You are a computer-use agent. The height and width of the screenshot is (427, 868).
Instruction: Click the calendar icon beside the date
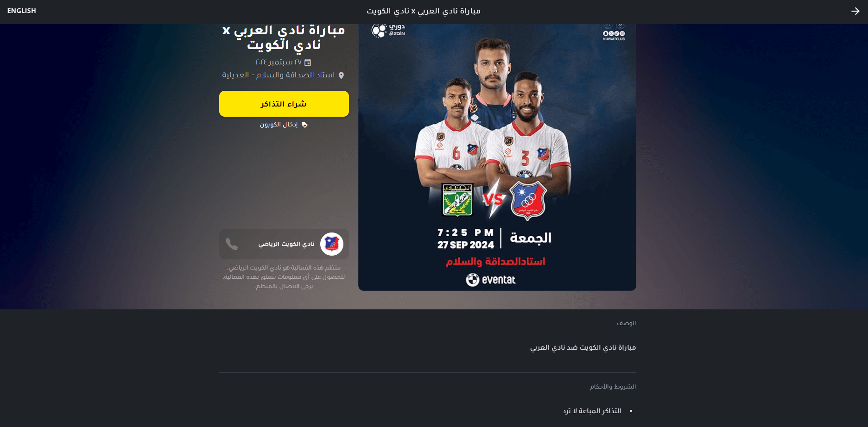coord(308,62)
